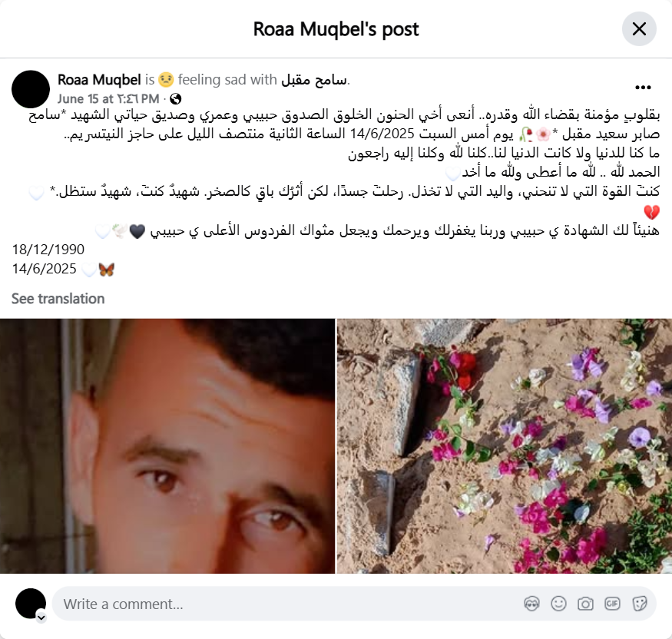Click the post author's profile picture
The height and width of the screenshot is (639, 672).
[x=31, y=89]
